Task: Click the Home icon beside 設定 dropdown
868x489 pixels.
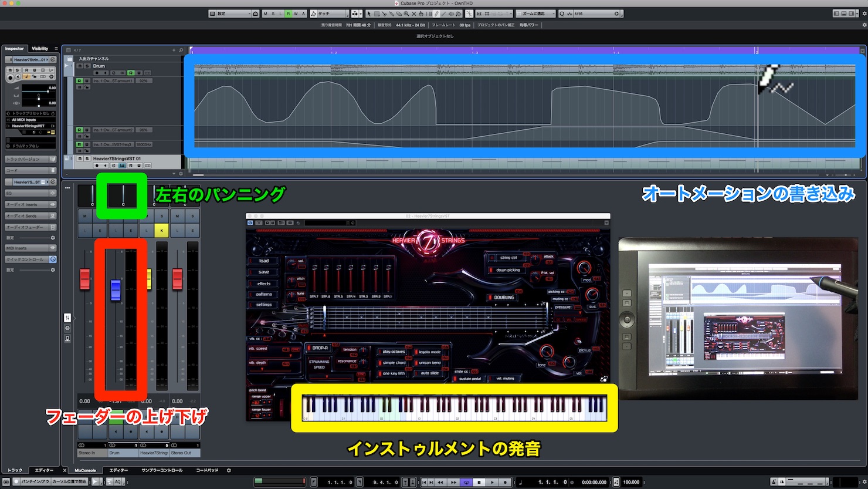Action: (x=256, y=14)
